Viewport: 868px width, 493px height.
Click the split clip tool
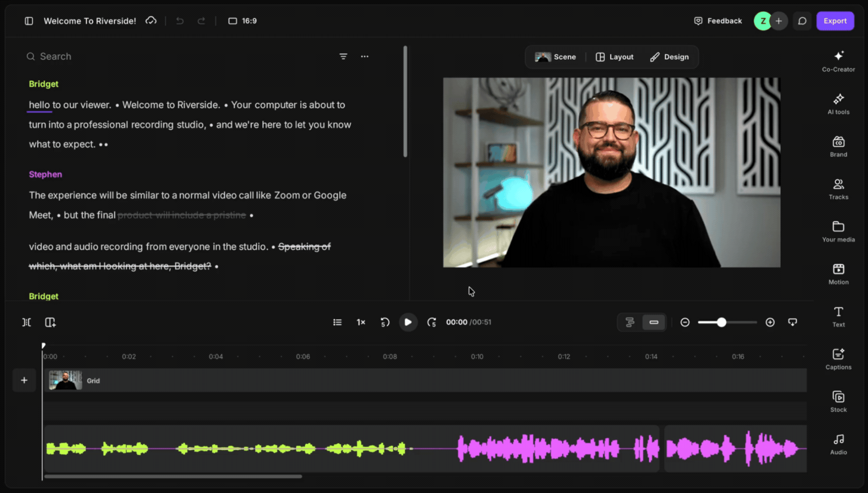27,322
